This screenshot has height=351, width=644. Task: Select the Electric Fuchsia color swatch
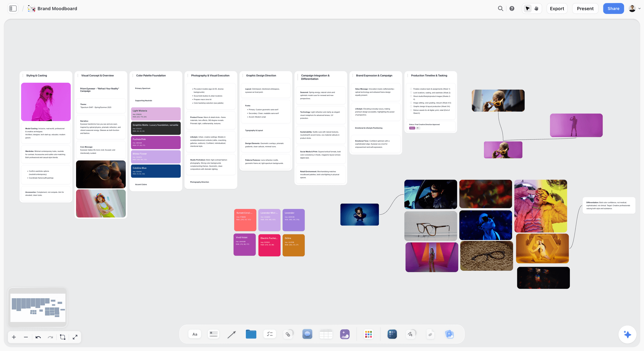[269, 245]
